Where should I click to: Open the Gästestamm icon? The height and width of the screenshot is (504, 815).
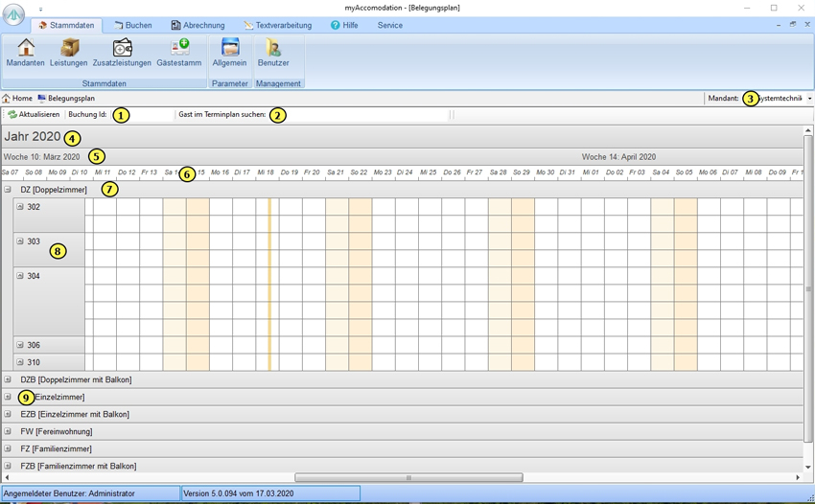pos(179,48)
